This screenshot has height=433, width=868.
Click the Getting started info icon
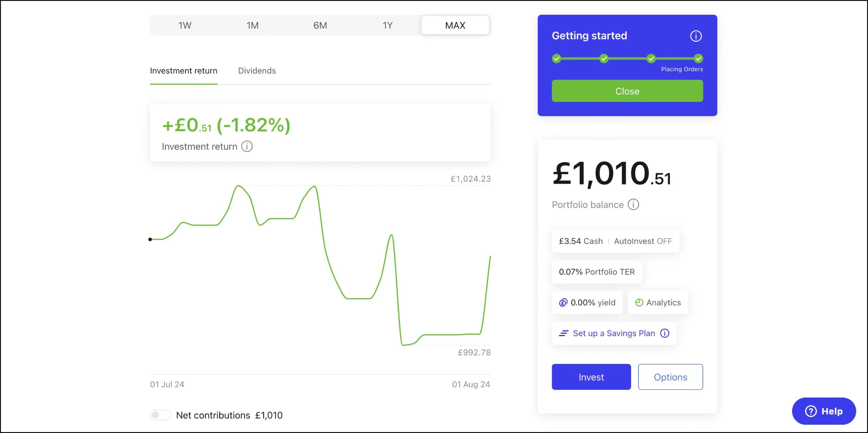[x=696, y=36]
